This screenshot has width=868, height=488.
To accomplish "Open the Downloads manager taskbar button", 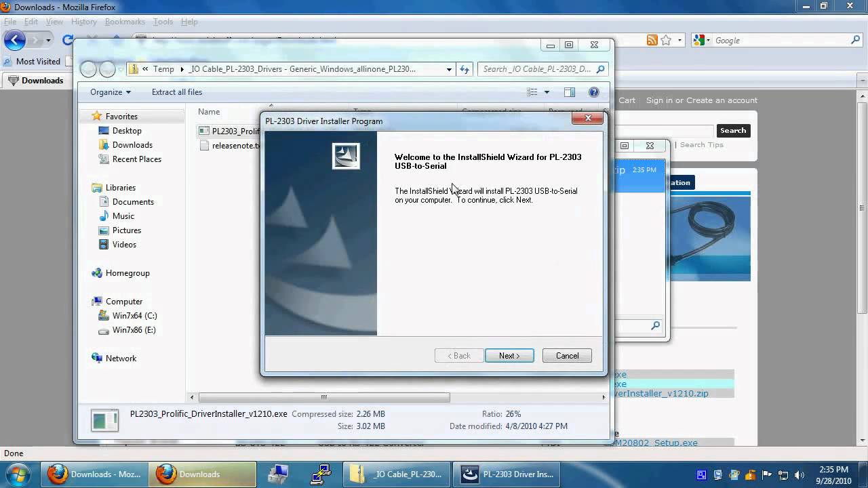I will coord(203,474).
